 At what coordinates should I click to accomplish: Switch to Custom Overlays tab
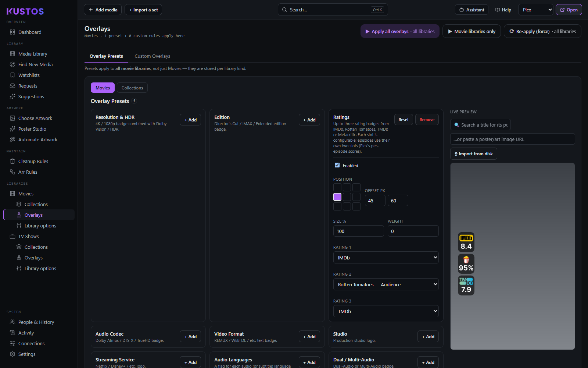tap(152, 56)
